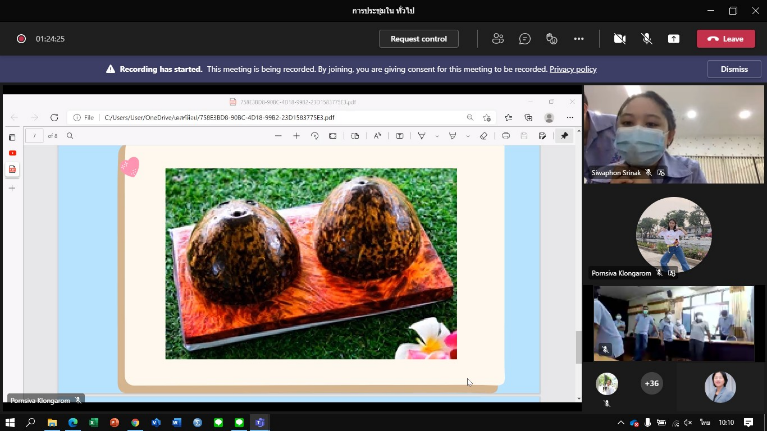
Task: Open the Windows Start menu
Action: (x=10, y=422)
